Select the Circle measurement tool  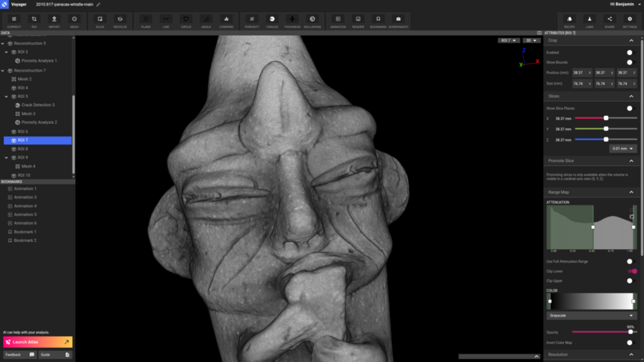click(x=186, y=21)
